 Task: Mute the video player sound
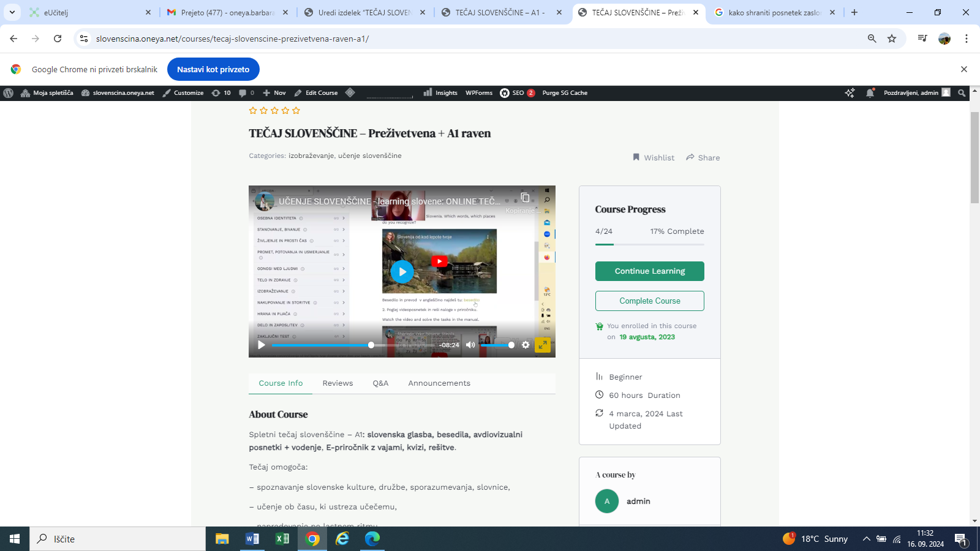(470, 345)
